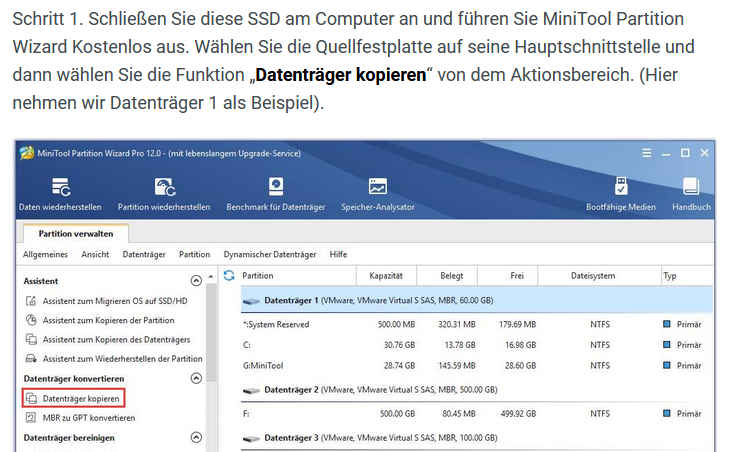The image size is (755, 452).
Task: Open the Allgemeines menu
Action: (45, 254)
